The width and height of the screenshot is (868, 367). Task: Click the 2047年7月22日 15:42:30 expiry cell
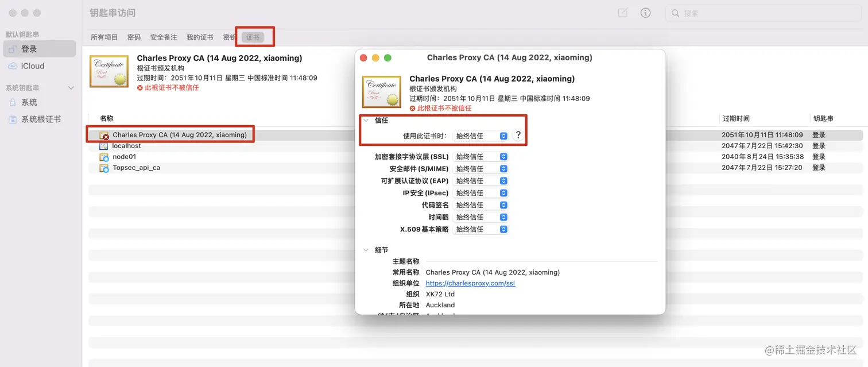click(x=762, y=146)
